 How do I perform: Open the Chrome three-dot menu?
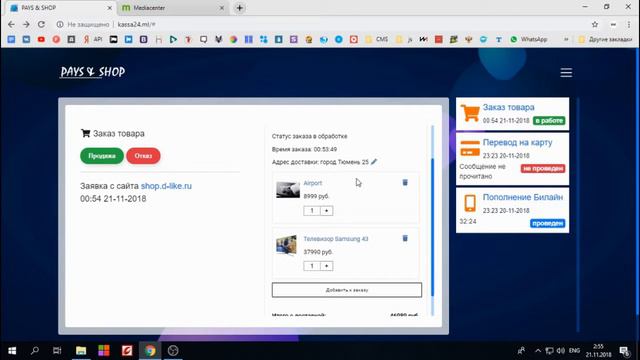(629, 24)
